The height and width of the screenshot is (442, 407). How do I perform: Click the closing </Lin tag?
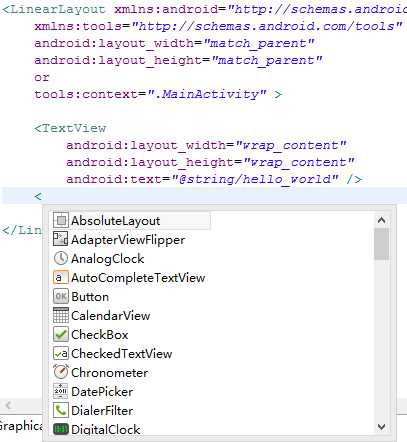point(22,230)
